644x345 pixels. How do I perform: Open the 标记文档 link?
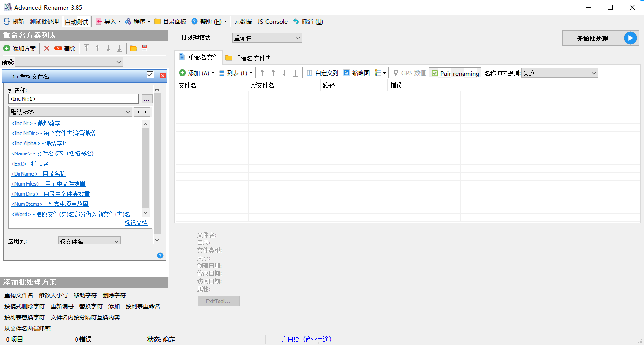(136, 223)
